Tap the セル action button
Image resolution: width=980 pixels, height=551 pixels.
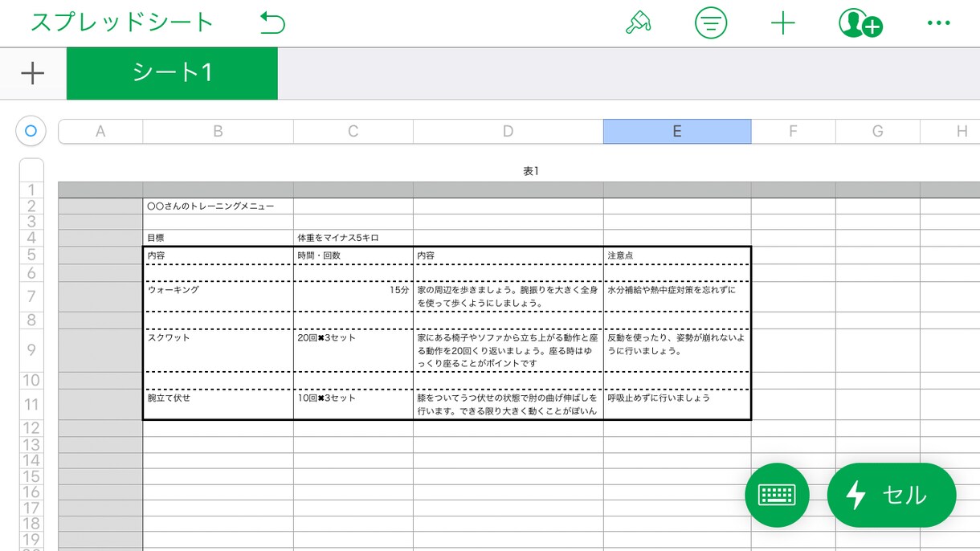pos(892,495)
